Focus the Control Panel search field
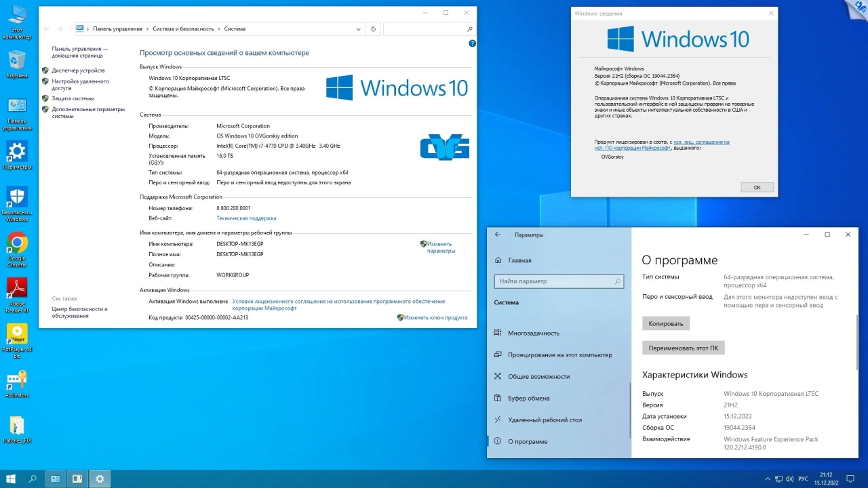The image size is (868, 488). click(429, 29)
